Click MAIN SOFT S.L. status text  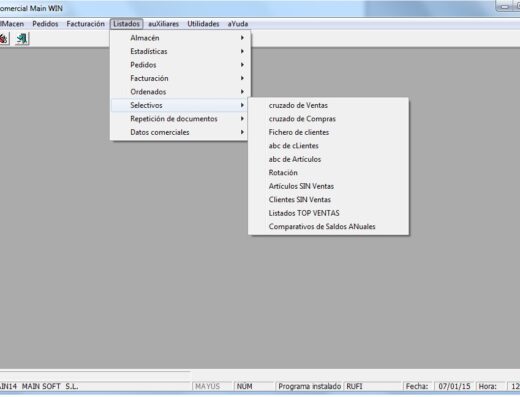[50, 386]
